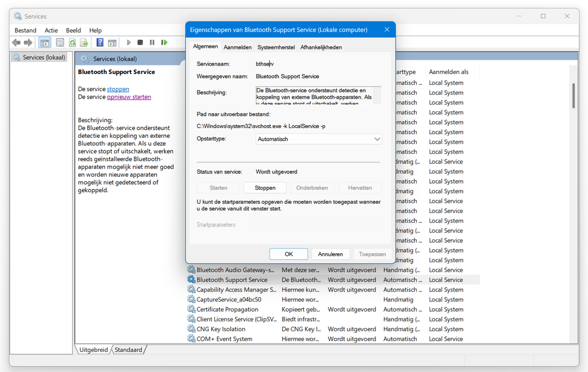The height and width of the screenshot is (372, 588).
Task: Select the Certificate Propagation gear icon
Action: (191, 309)
